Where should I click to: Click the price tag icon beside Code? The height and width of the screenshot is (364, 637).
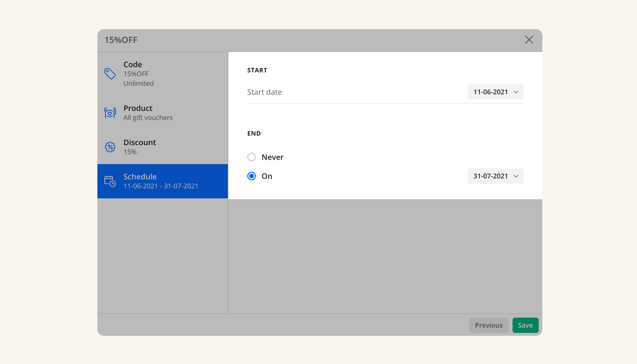(110, 74)
